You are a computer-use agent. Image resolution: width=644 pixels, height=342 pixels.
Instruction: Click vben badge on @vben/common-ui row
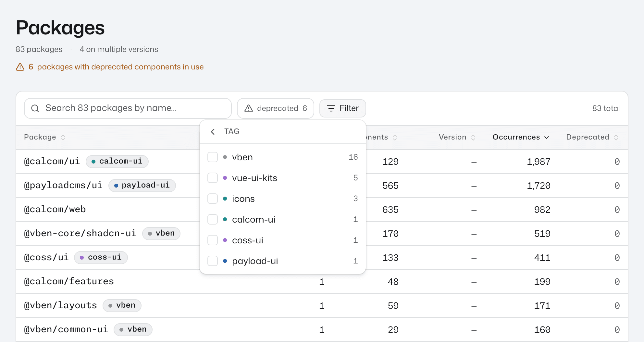tap(133, 329)
